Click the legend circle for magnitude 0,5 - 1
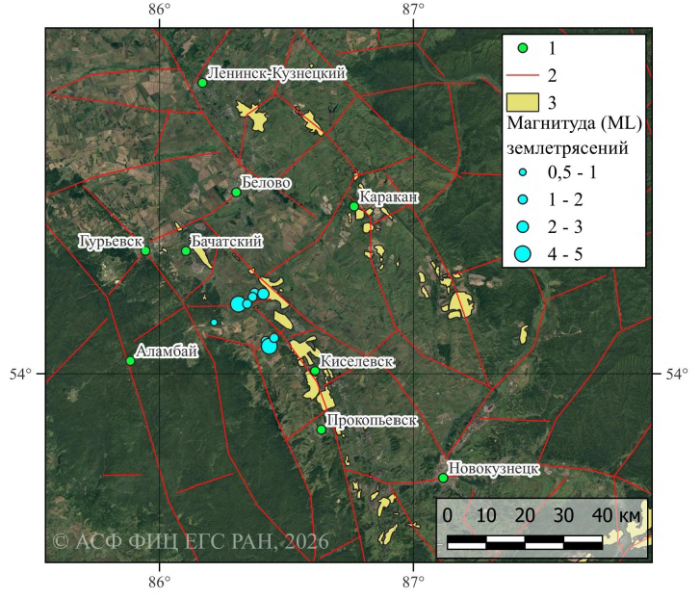Viewport: 700px width, 599px height. (522, 172)
